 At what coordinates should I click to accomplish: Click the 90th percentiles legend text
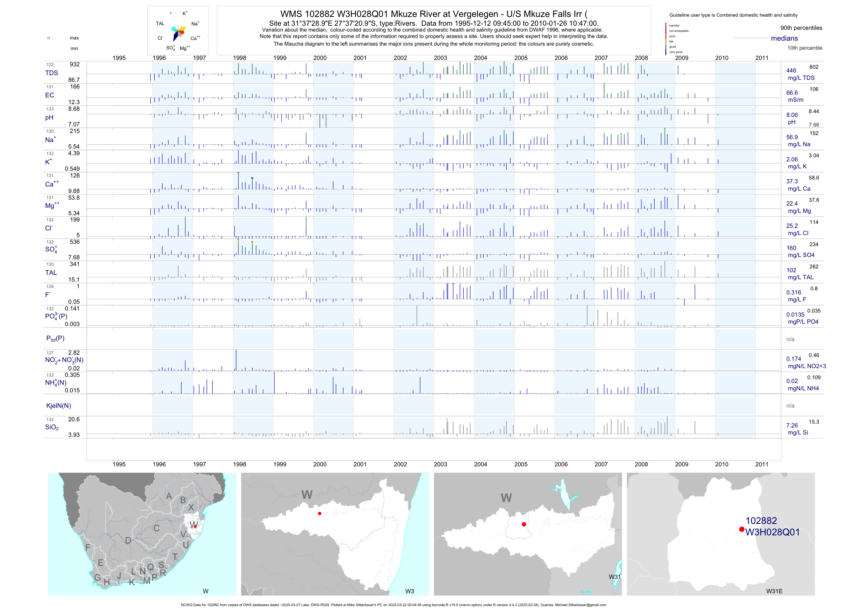coord(801,28)
